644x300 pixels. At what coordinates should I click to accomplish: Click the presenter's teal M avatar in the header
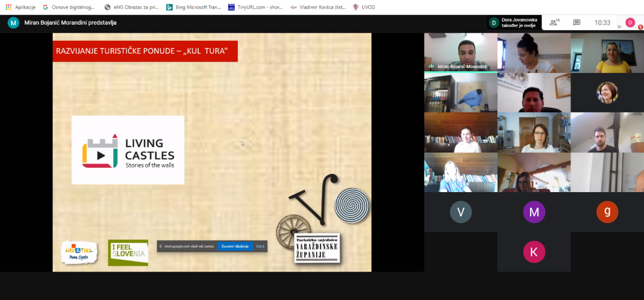tap(13, 23)
